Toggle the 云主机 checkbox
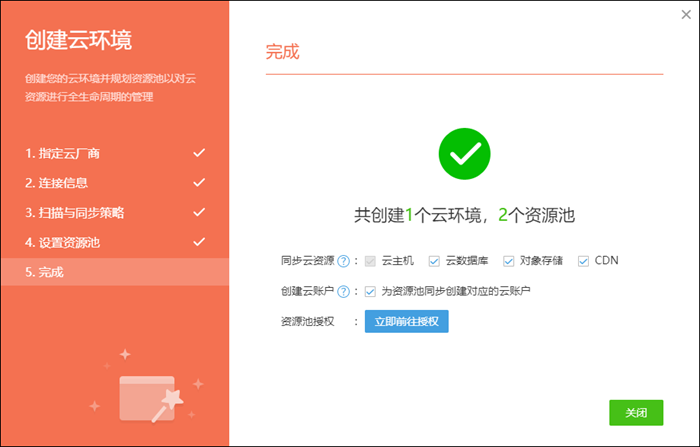Image resolution: width=700 pixels, height=447 pixels. tap(371, 261)
